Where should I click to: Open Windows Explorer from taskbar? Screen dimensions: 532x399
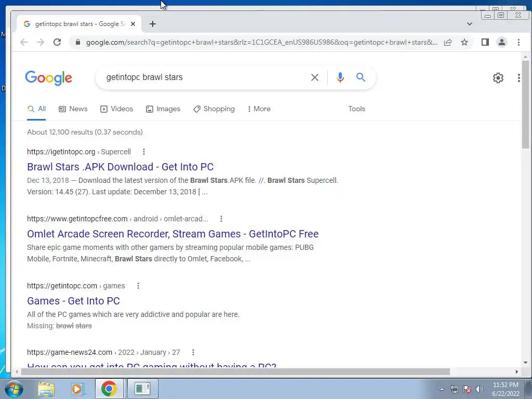46,389
